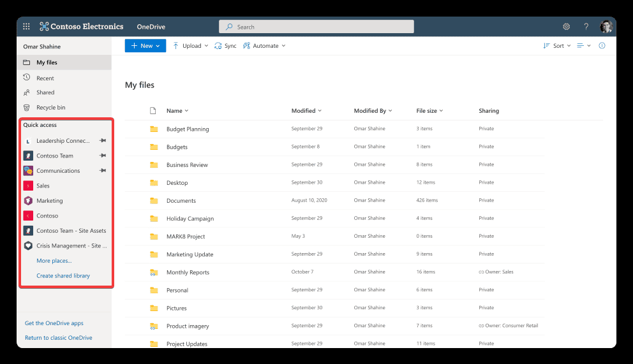Open the details info pane icon
Screen dimensions: 633x364
602,45
